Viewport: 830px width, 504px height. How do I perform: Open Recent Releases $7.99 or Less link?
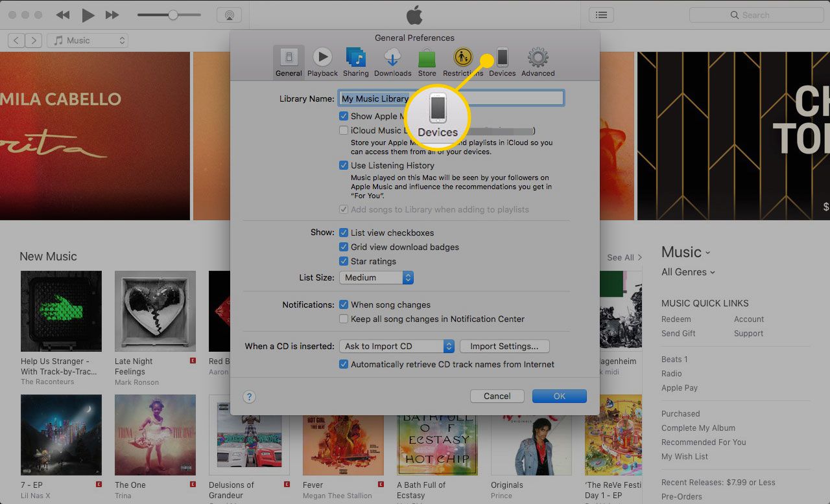(x=718, y=482)
